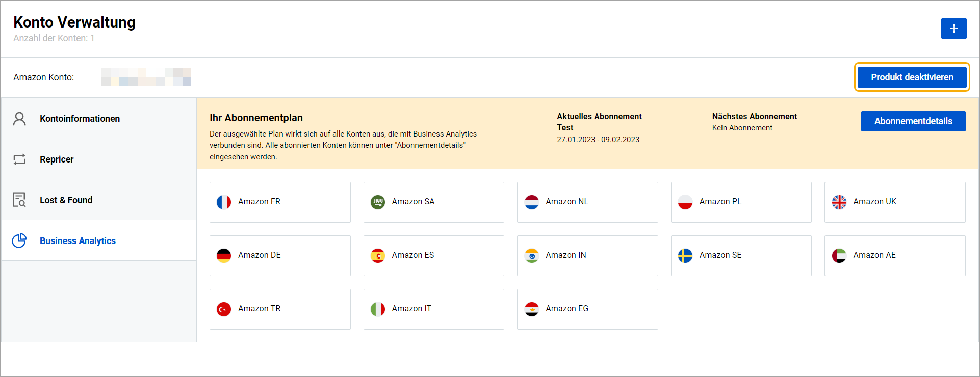This screenshot has width=980, height=377.
Task: Open the Lost & Found section
Action: 99,200
